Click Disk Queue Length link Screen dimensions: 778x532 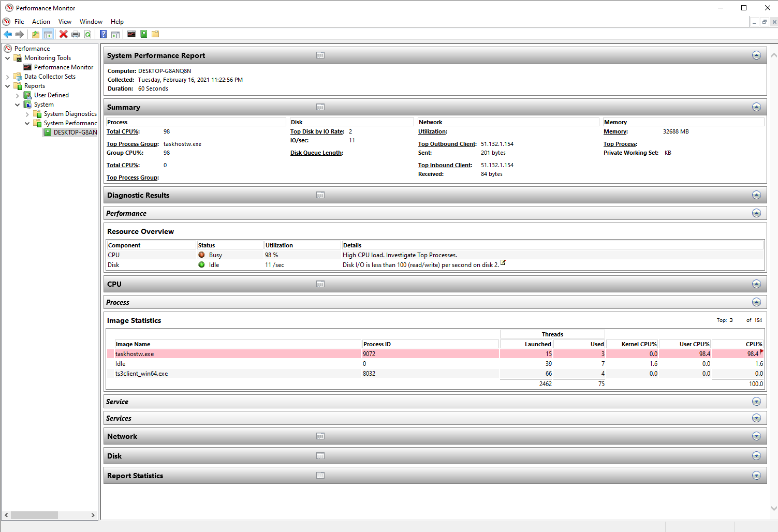(316, 153)
